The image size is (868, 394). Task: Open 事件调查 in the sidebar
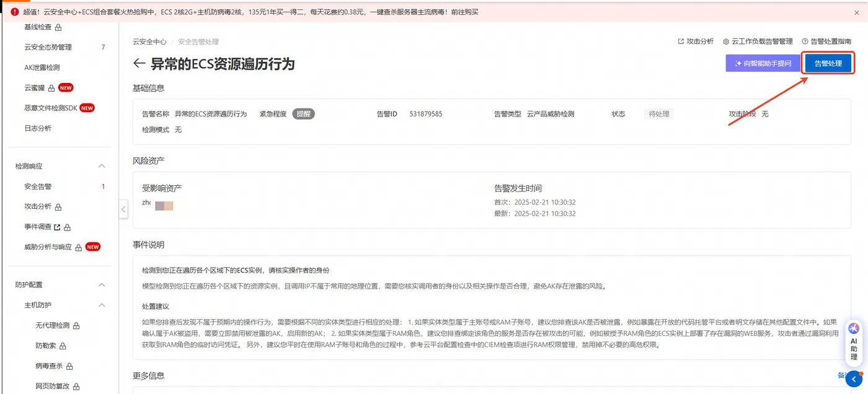click(x=38, y=227)
